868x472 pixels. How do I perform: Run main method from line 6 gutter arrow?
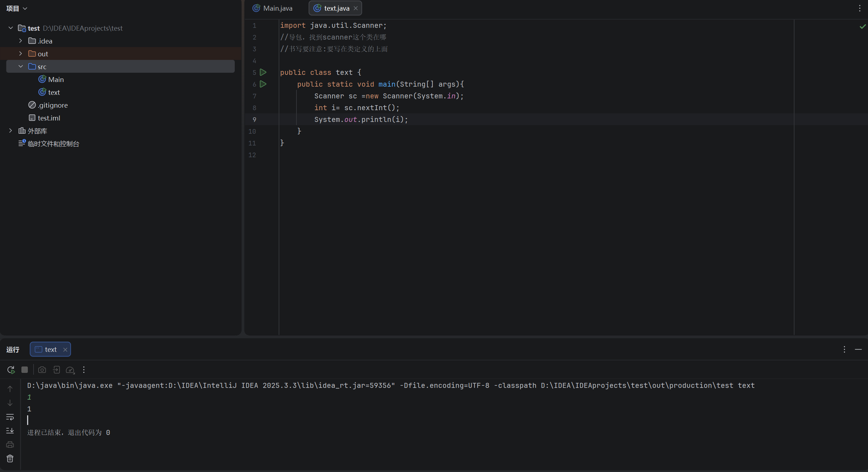(x=263, y=84)
